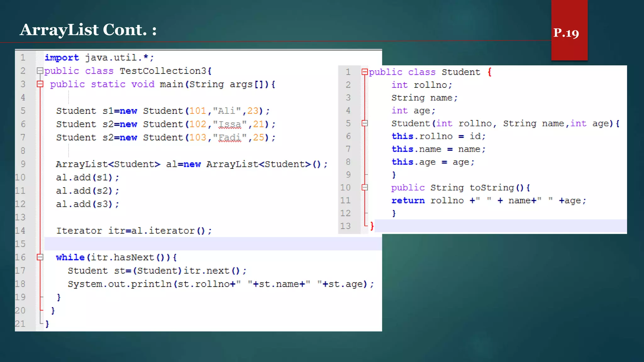Click the 'al.add(s1);' line
Image resolution: width=644 pixels, height=362 pixels.
click(87, 178)
